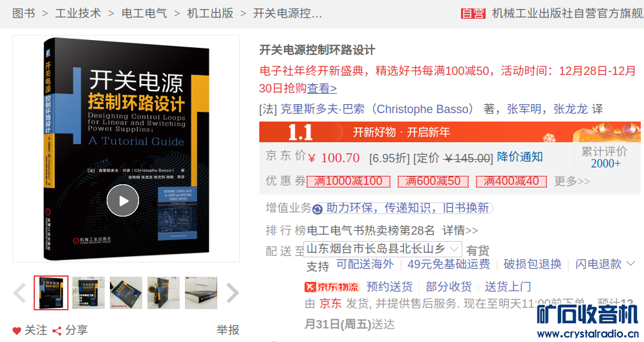The image size is (644, 342).
Task: Show next thumbnails with the right arrow
Action: click(233, 293)
